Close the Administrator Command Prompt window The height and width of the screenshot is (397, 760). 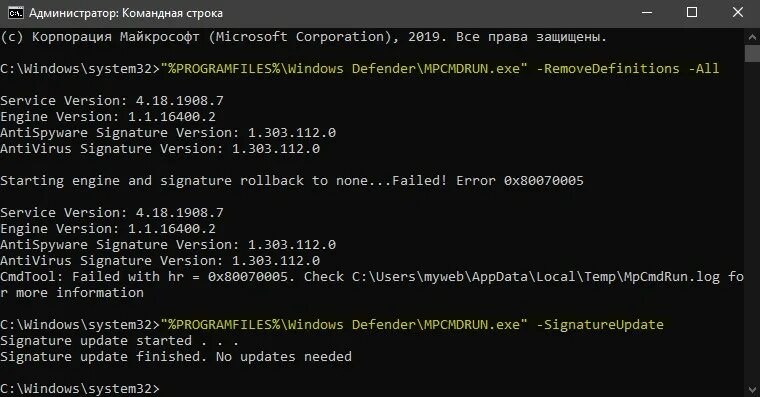click(x=738, y=13)
